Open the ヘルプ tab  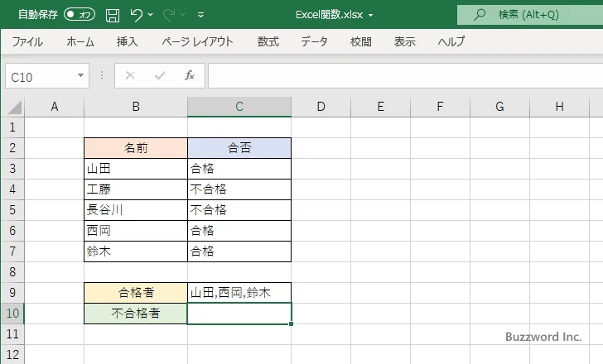[451, 41]
